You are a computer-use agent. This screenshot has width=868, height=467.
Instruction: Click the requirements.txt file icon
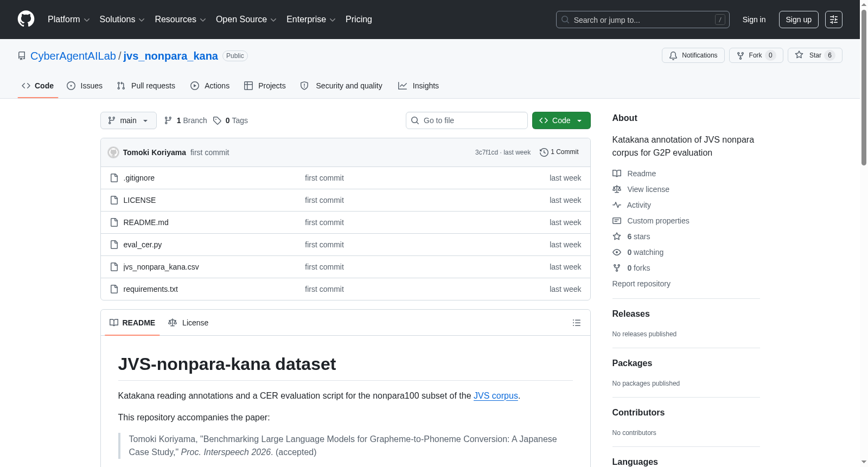click(x=114, y=289)
